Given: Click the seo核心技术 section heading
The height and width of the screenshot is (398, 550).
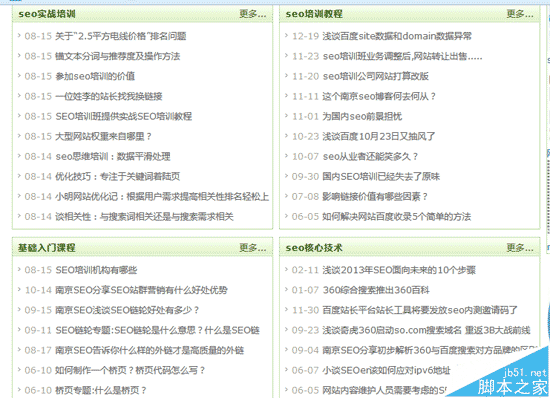Looking at the screenshot, I should (x=314, y=248).
